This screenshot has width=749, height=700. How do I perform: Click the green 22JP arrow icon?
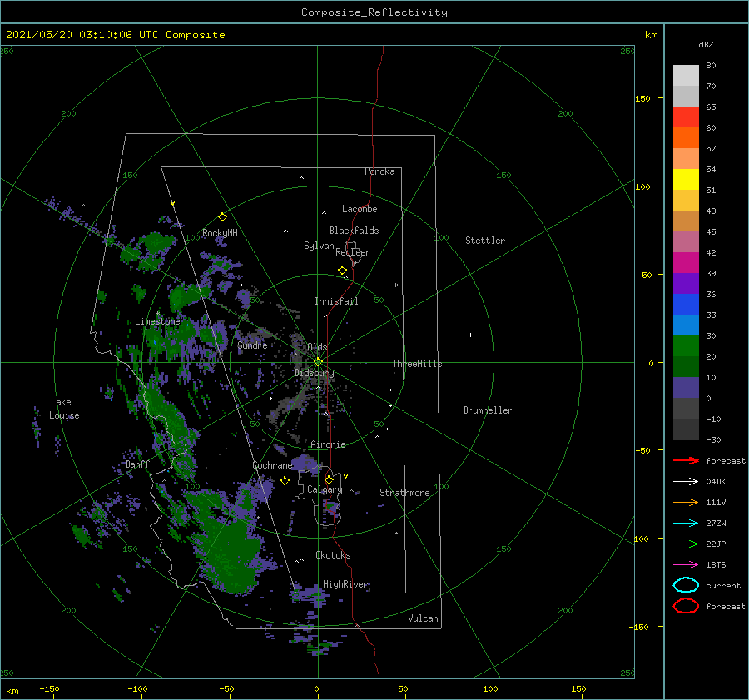coord(686,544)
